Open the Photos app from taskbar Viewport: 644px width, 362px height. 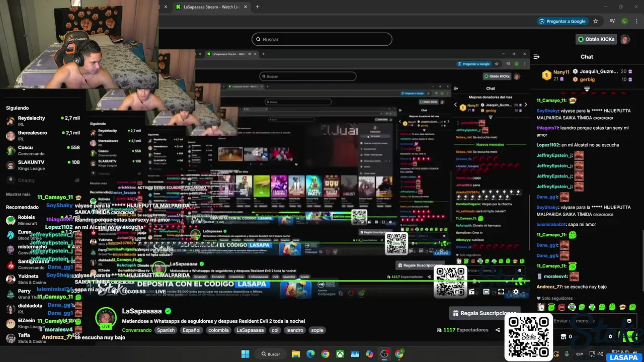pyautogui.click(x=355, y=354)
